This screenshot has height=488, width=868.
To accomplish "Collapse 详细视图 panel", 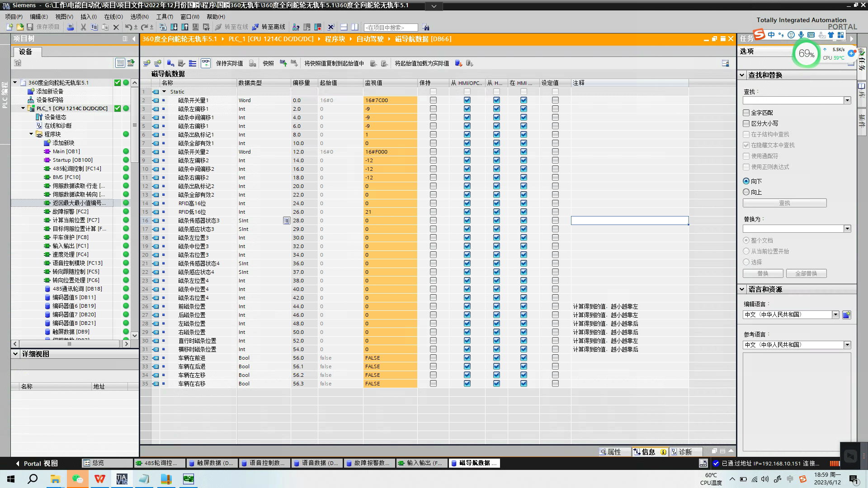I will (15, 354).
